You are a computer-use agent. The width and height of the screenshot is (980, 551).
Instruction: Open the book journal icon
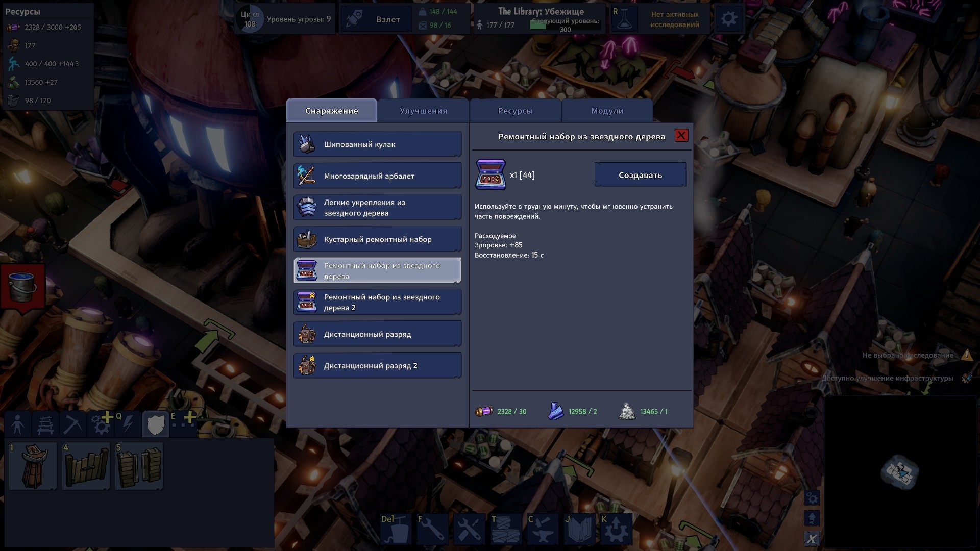click(579, 529)
